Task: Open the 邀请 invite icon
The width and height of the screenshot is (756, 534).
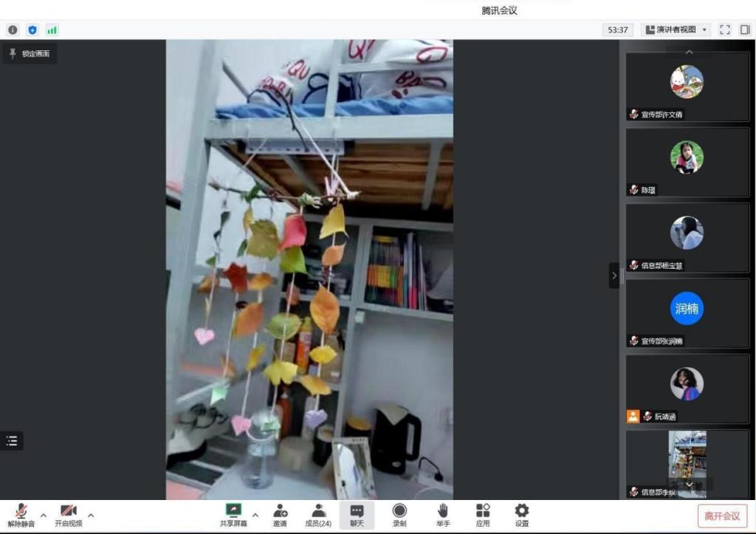Action: pyautogui.click(x=280, y=515)
